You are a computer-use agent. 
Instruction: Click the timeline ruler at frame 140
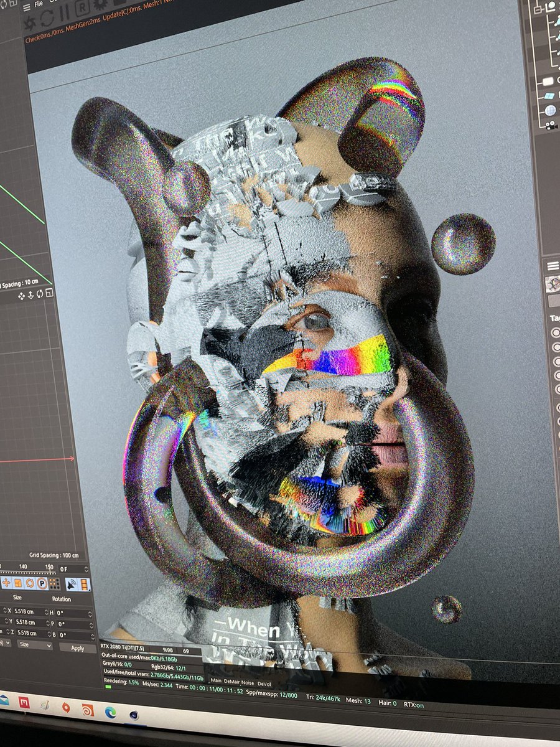23,567
